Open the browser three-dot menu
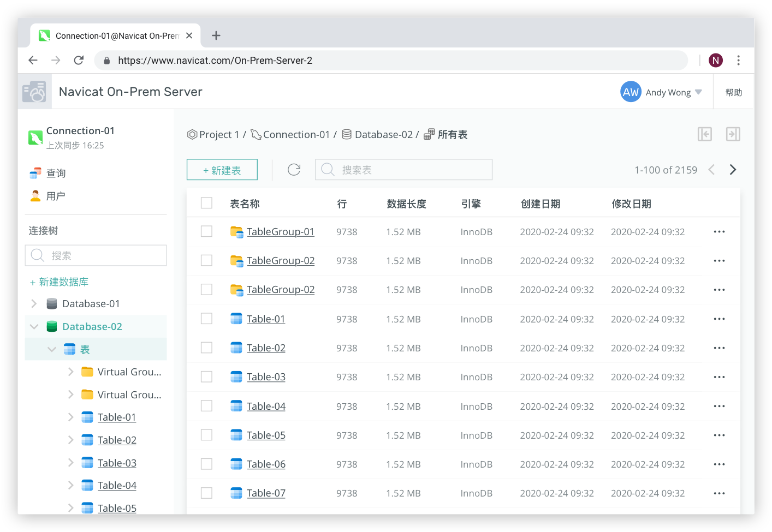 [738, 60]
